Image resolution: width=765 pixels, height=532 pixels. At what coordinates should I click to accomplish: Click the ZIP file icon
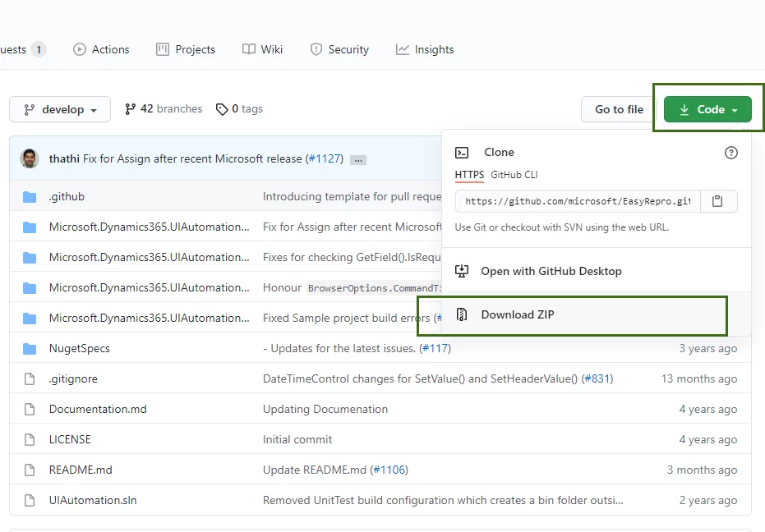click(462, 314)
